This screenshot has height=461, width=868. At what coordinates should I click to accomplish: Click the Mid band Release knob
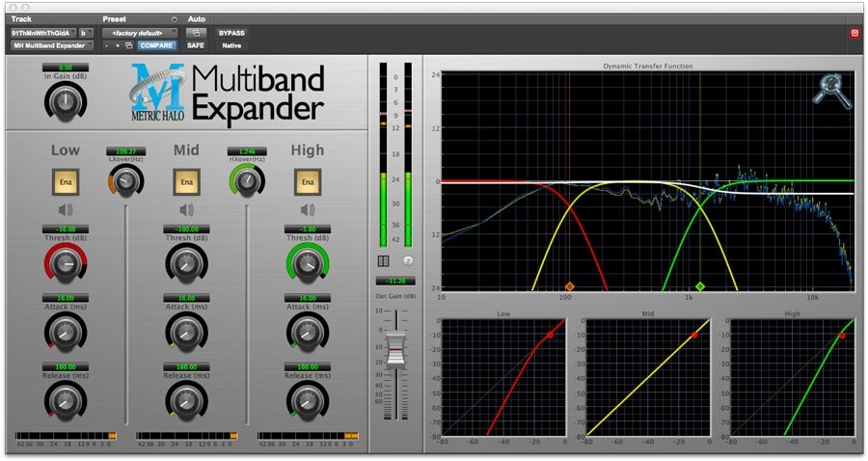tap(186, 400)
